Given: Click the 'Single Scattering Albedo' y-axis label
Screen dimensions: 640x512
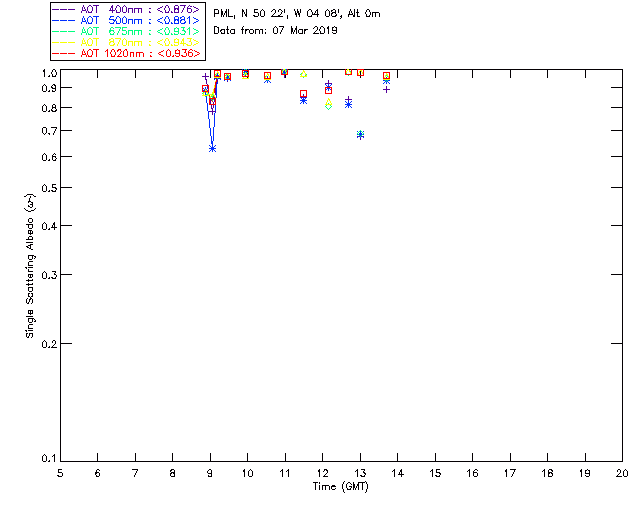Looking at the screenshot, I should (x=30, y=266).
